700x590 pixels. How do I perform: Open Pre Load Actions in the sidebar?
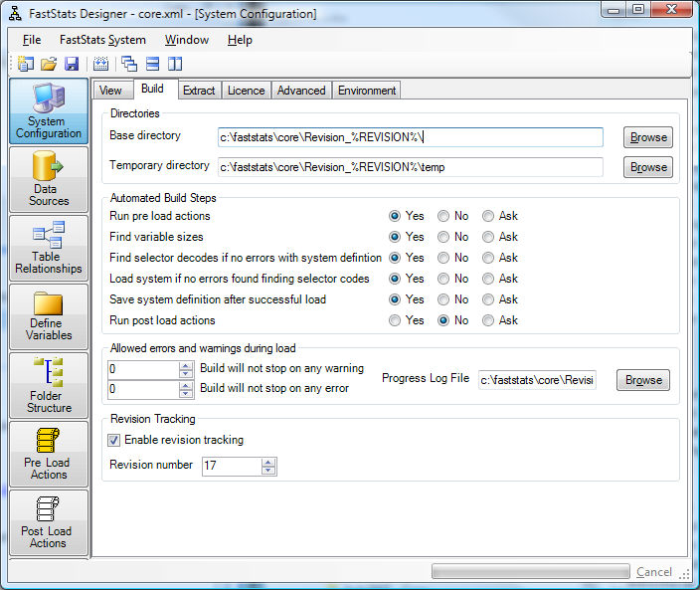(49, 454)
